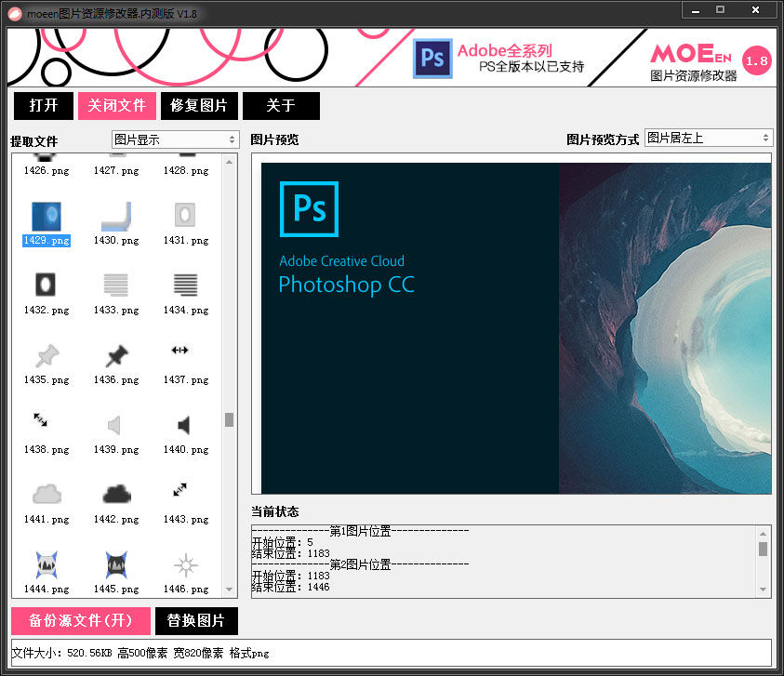Open the 图片显示 display mode dropdown
784x676 pixels.
tap(176, 139)
